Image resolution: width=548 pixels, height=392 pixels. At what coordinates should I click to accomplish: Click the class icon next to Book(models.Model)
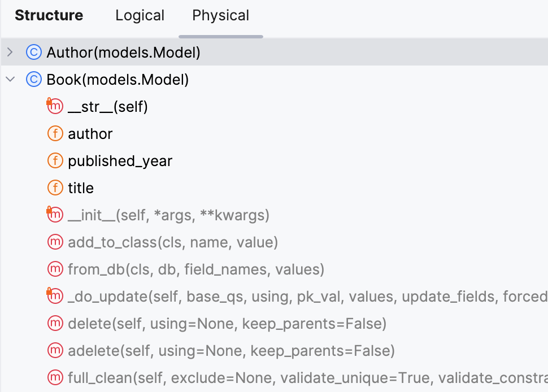tap(33, 80)
